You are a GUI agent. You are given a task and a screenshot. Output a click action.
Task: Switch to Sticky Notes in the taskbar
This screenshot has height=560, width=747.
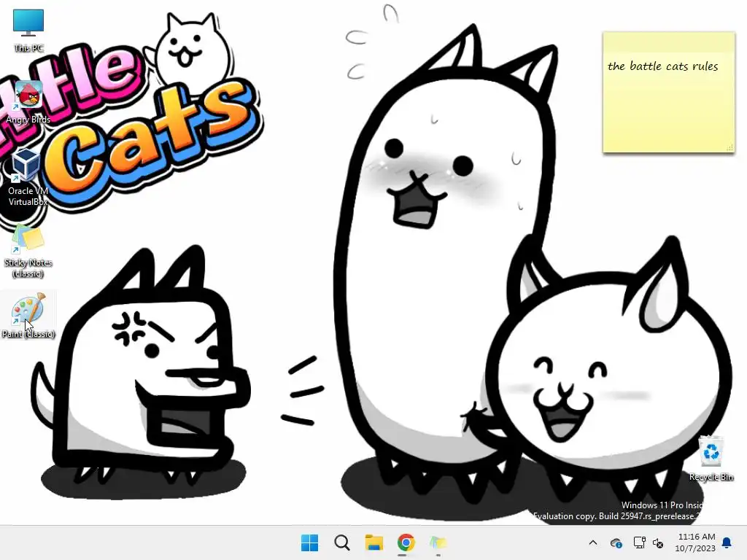438,542
